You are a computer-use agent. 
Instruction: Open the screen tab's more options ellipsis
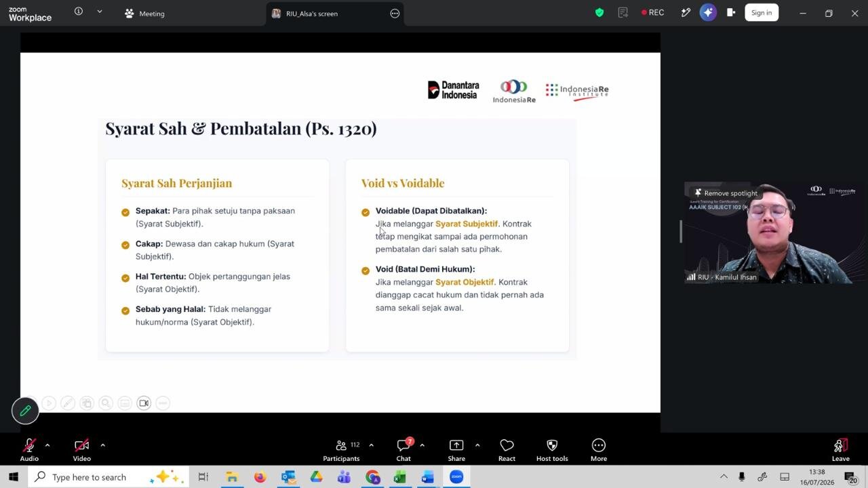point(395,14)
